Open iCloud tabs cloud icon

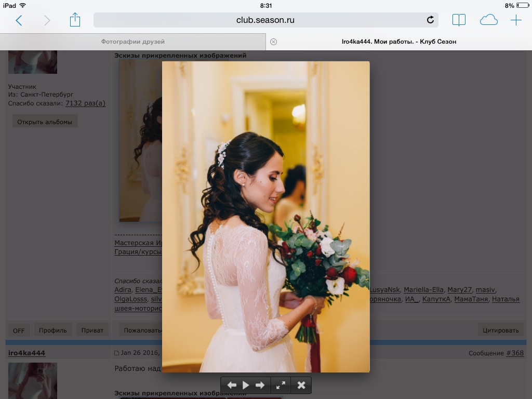tap(488, 20)
